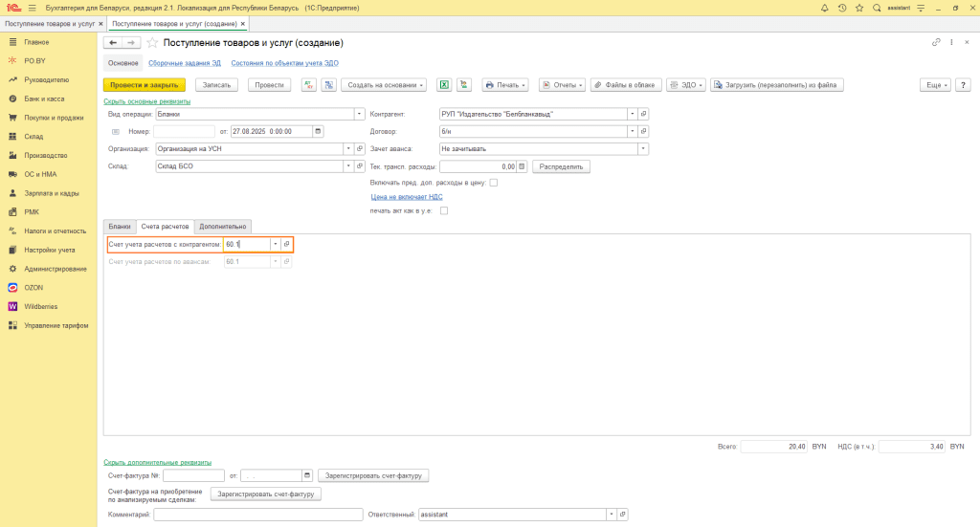980x527 pixels.
Task: Click 'Скрыть основные реквизиты' link
Action: tap(146, 101)
